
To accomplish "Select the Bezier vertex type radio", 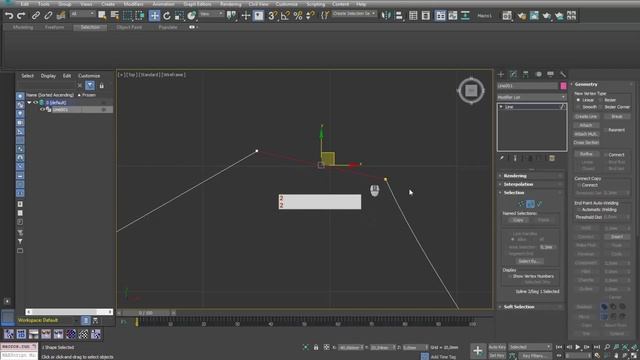I will point(600,100).
